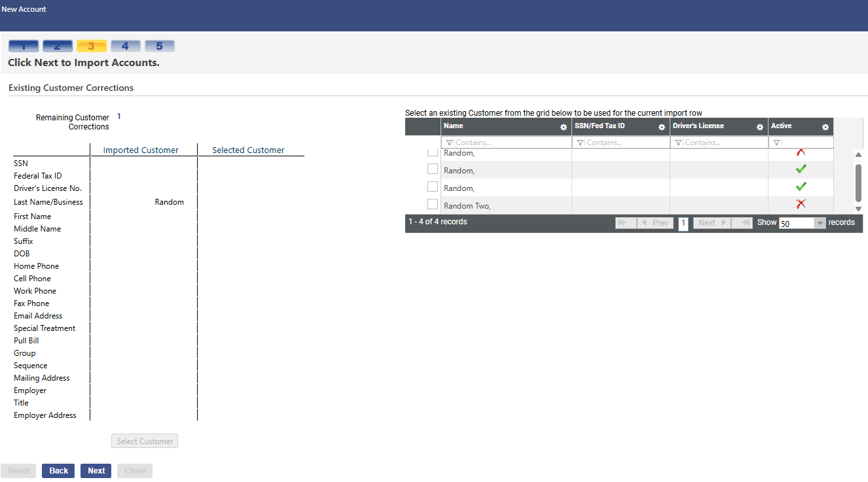This screenshot has width=868, height=482.
Task: Jump to wizard step 4 tab
Action: pyautogui.click(x=126, y=46)
